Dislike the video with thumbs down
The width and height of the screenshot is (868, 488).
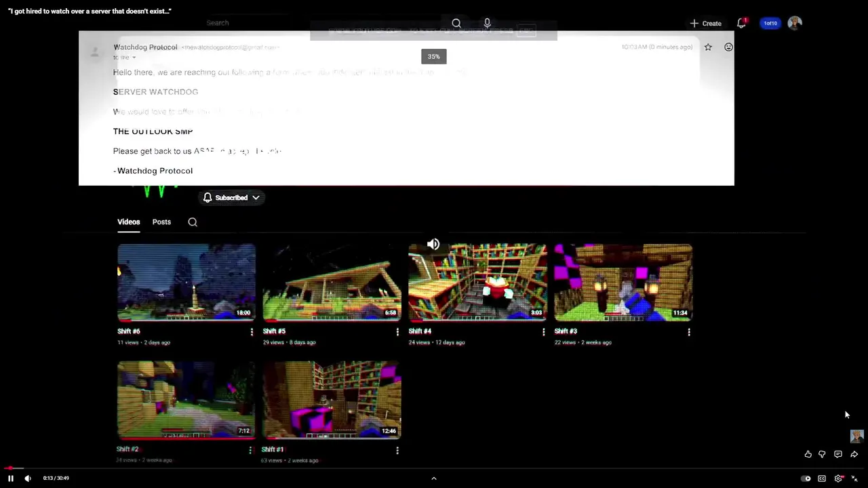point(822,454)
